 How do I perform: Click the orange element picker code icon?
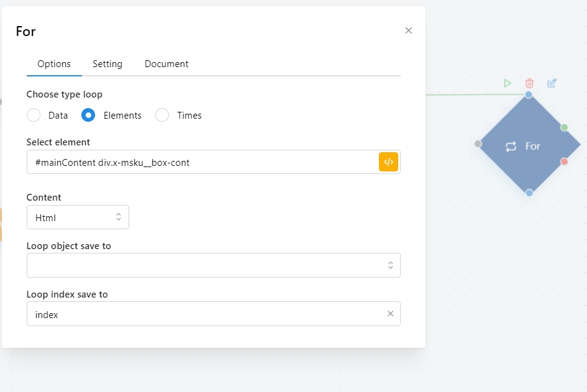(x=388, y=162)
